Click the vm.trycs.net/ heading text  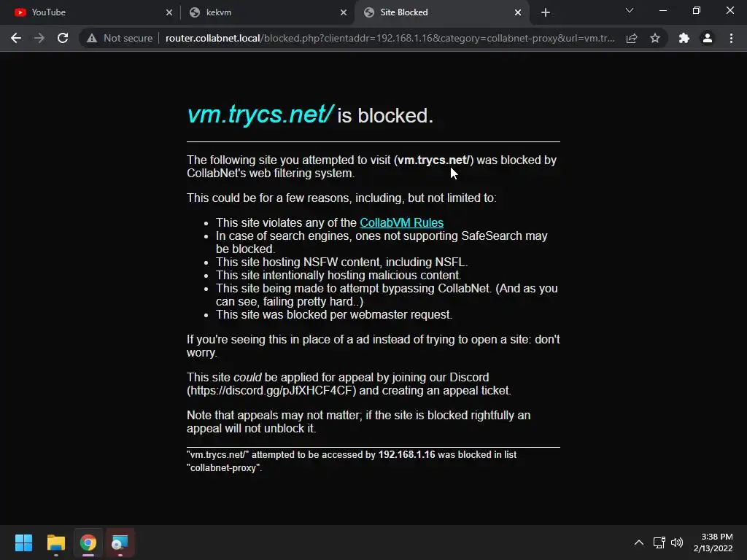pos(260,114)
